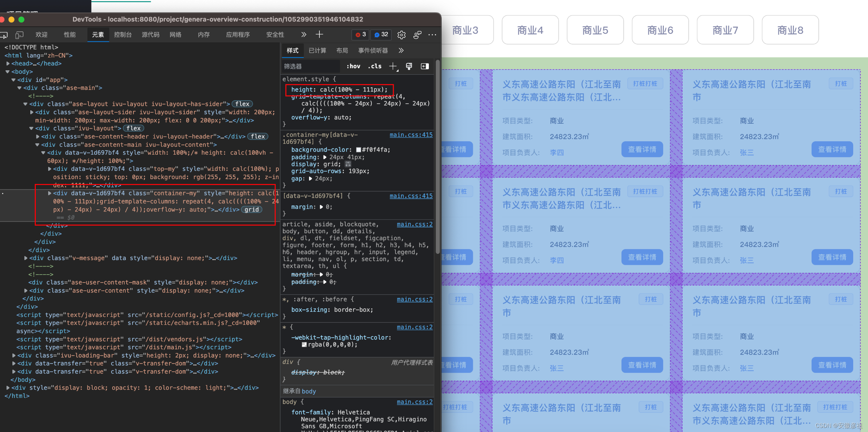This screenshot has width=868, height=432.
Task: Open the 32 issues message badge
Action: pos(381,34)
